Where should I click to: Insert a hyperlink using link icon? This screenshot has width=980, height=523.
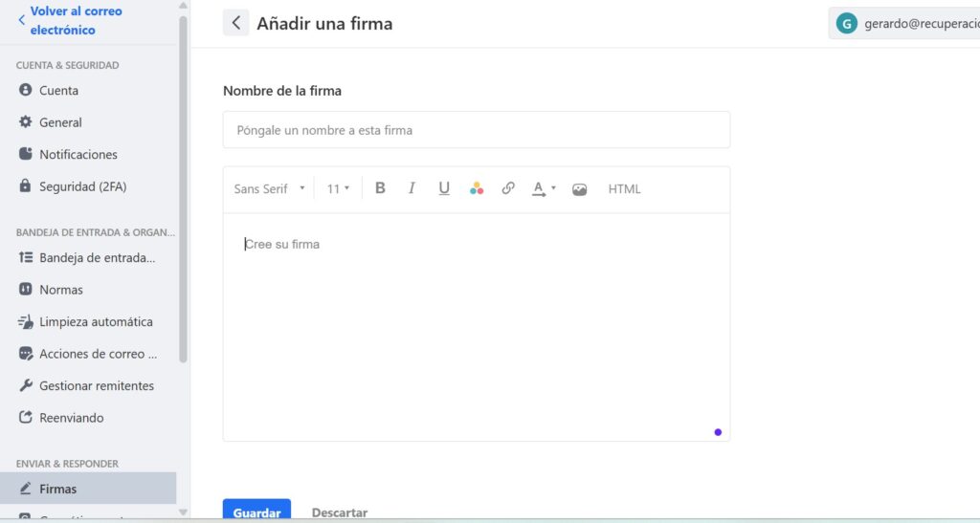point(508,188)
